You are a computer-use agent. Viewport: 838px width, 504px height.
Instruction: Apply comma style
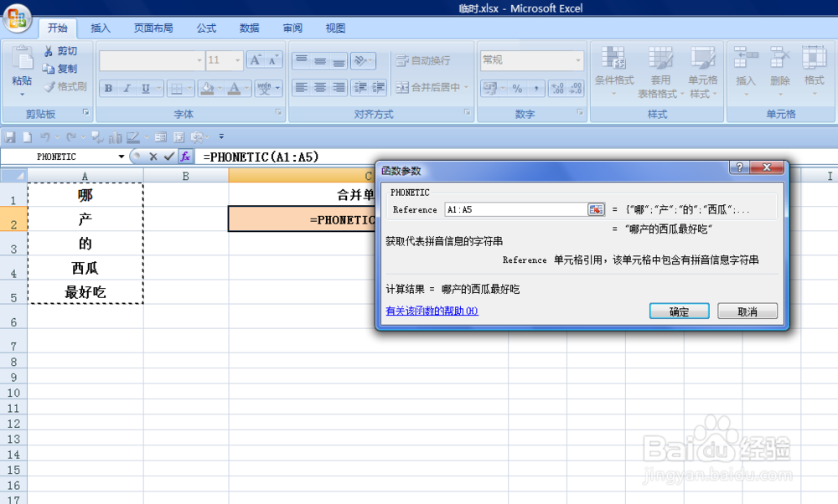tap(535, 89)
